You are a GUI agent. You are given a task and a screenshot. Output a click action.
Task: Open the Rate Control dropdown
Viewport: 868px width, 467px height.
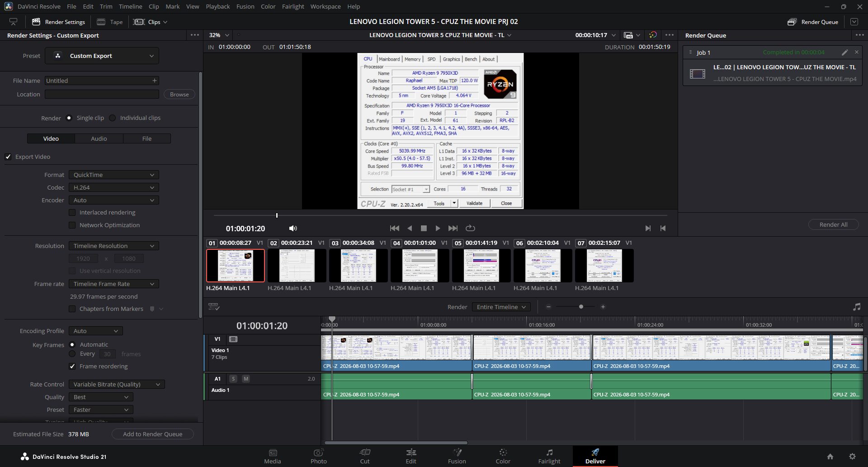click(117, 384)
